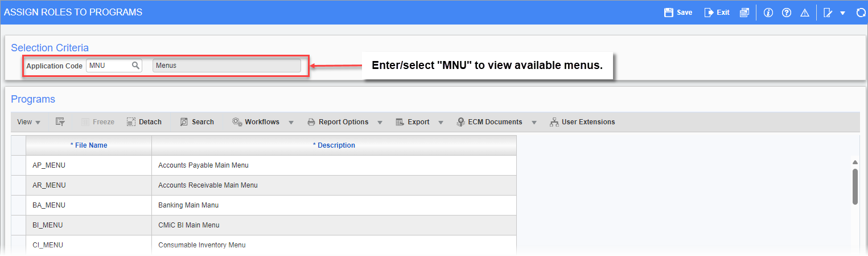Select the CI_MENU file name cell
The height and width of the screenshot is (256, 868).
click(x=89, y=245)
